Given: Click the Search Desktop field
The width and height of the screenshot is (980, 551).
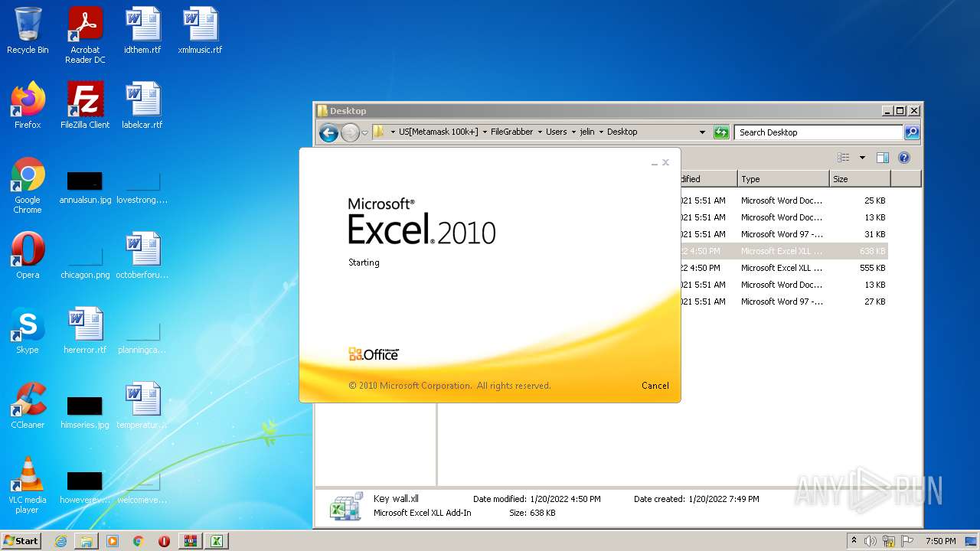Looking at the screenshot, I should (818, 132).
